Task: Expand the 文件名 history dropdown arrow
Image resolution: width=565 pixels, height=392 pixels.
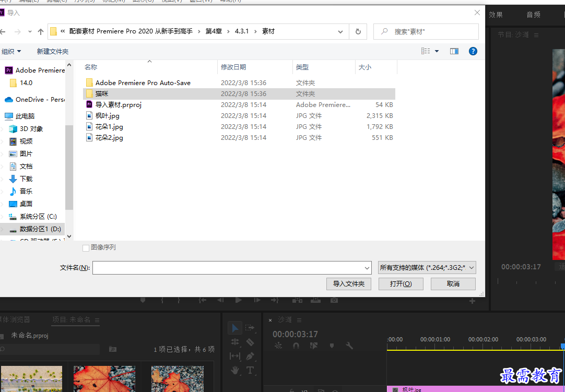Action: [367, 268]
